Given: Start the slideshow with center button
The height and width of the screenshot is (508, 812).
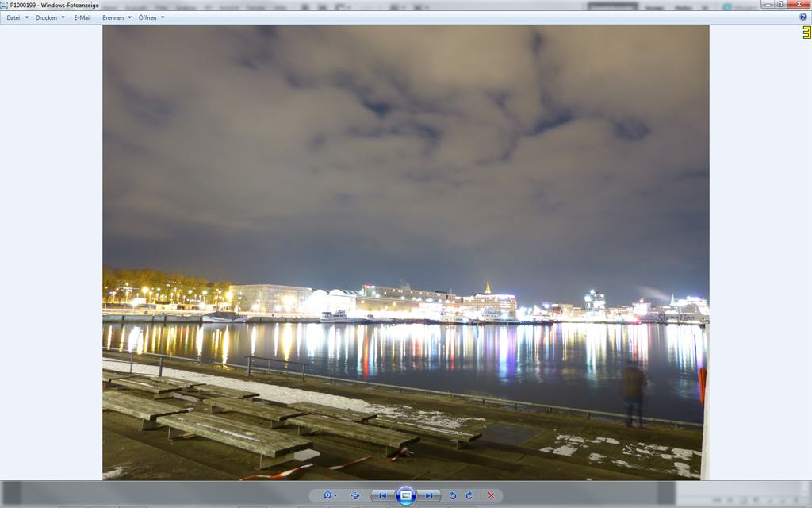Looking at the screenshot, I should [406, 495].
